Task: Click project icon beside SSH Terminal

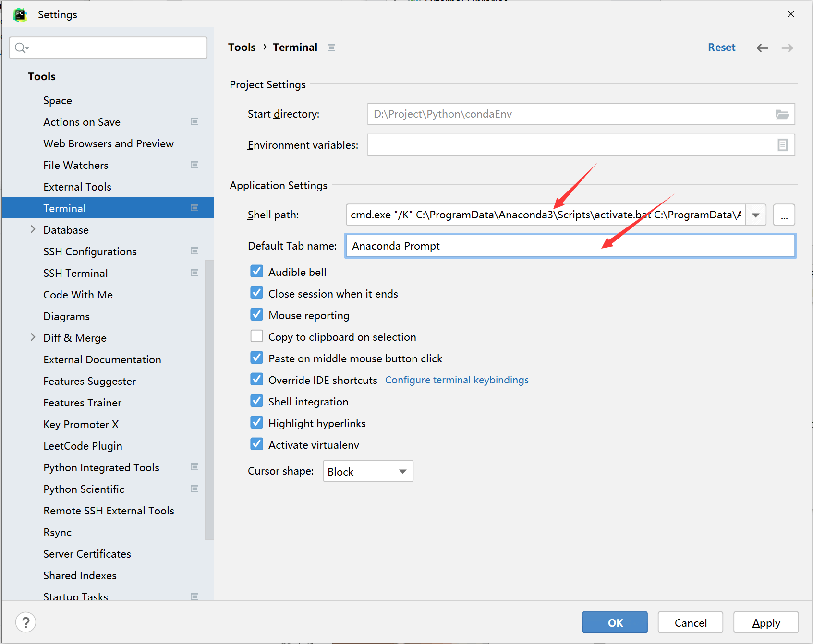Action: coord(194,273)
